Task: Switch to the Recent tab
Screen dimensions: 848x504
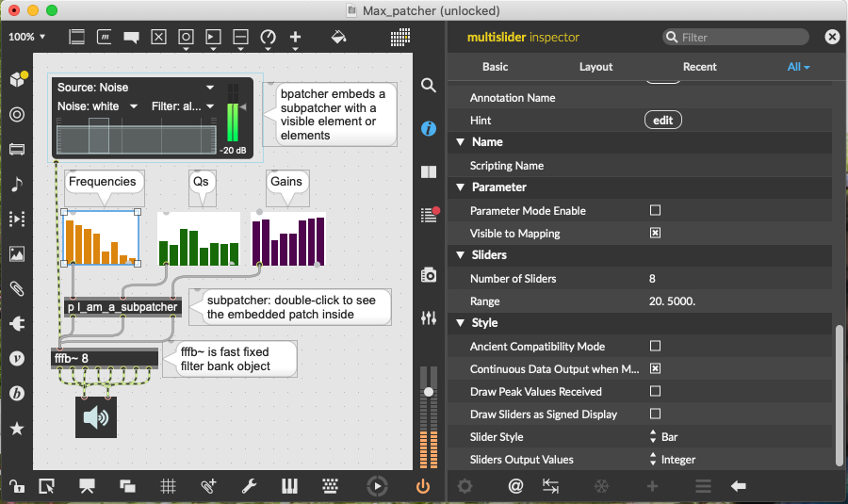Action: pos(699,67)
